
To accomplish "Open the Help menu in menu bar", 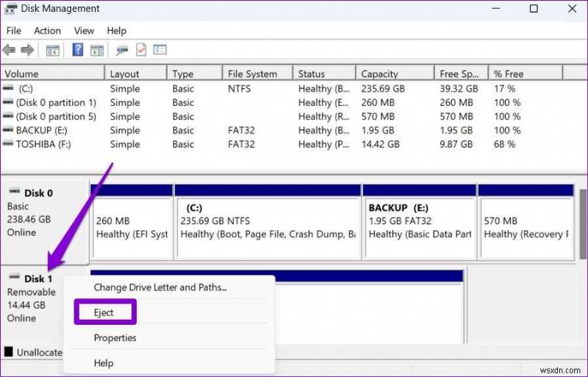I will point(117,31).
